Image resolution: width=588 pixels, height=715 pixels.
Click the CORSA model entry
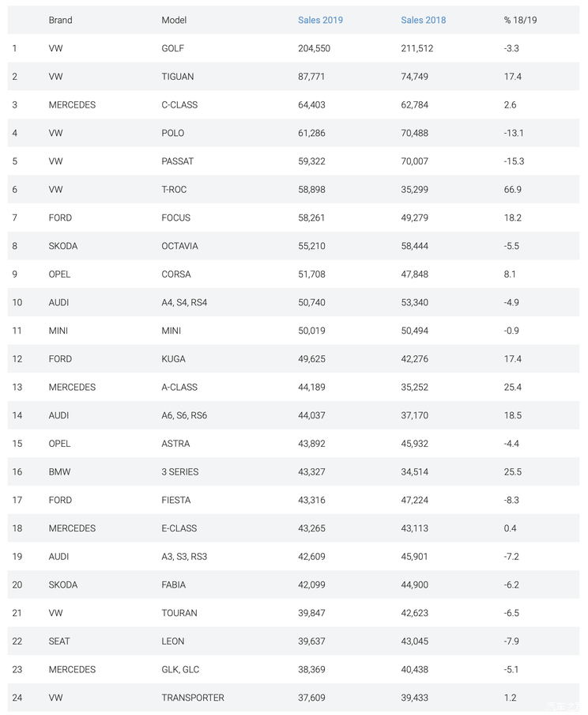[176, 274]
